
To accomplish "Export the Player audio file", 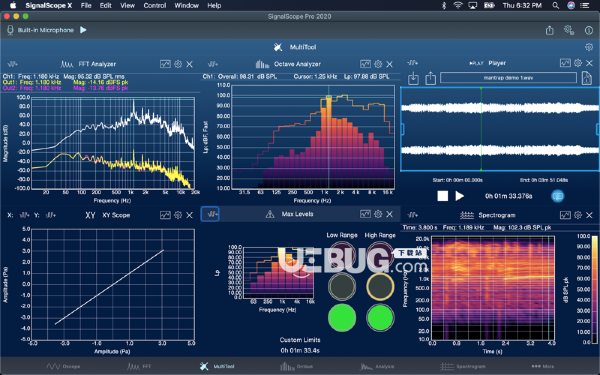I will click(x=430, y=78).
